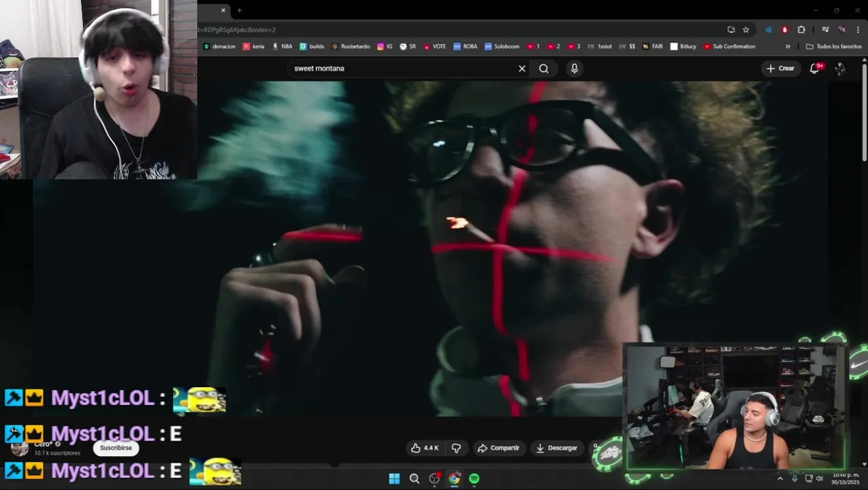
Task: Open the install/cast icon in address bar
Action: [x=731, y=30]
